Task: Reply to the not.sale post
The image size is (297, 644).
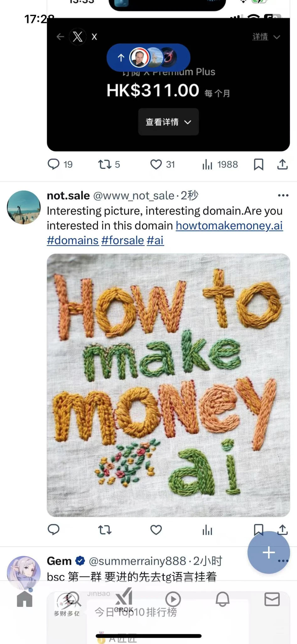Action: (x=53, y=530)
